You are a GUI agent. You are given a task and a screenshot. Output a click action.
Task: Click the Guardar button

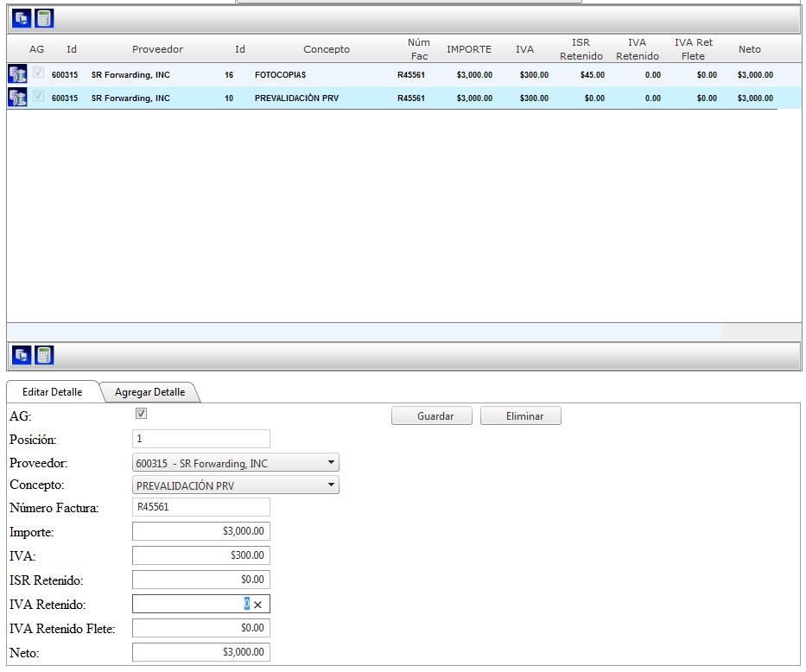click(432, 415)
